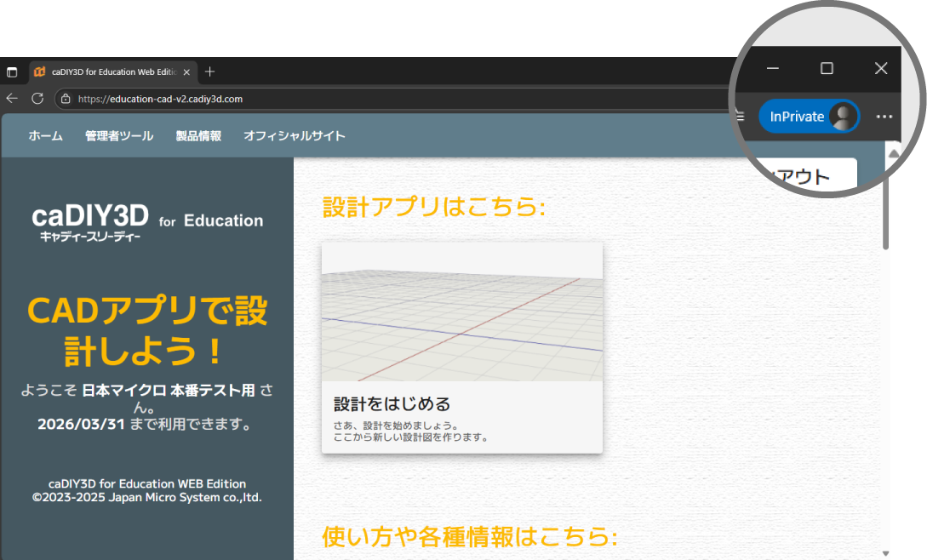Maximize the browser window

point(827,69)
